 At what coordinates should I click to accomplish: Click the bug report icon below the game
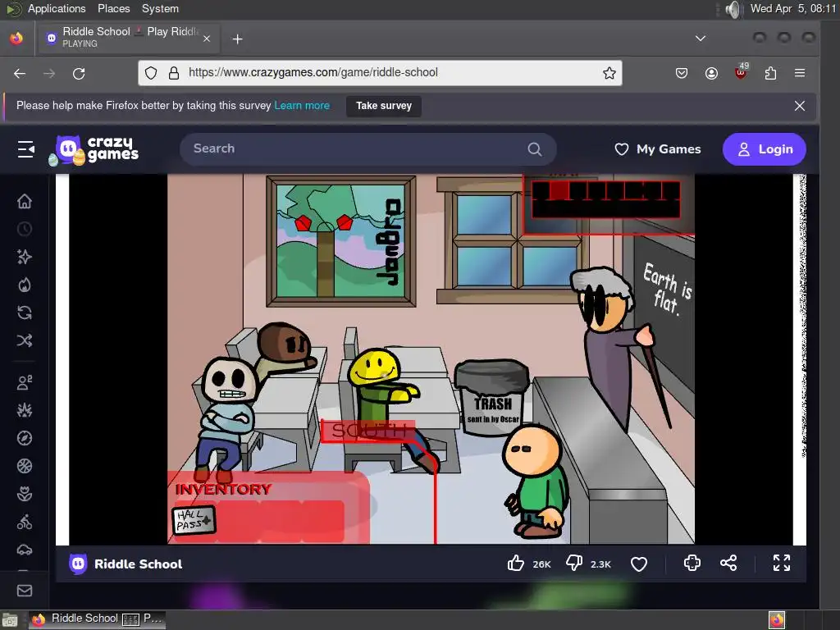(692, 563)
